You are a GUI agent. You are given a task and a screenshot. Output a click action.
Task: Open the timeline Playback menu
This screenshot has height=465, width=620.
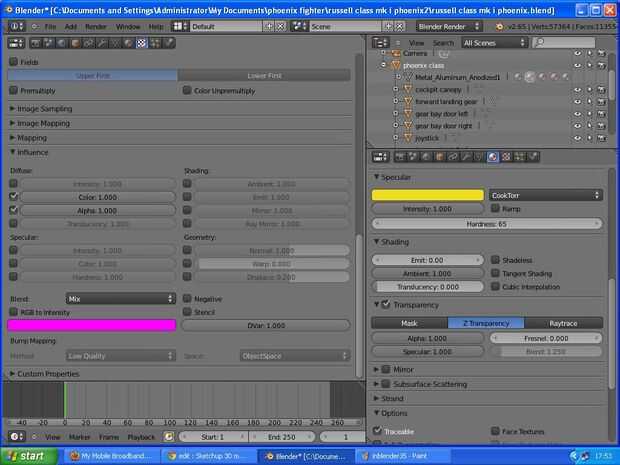tap(141, 437)
